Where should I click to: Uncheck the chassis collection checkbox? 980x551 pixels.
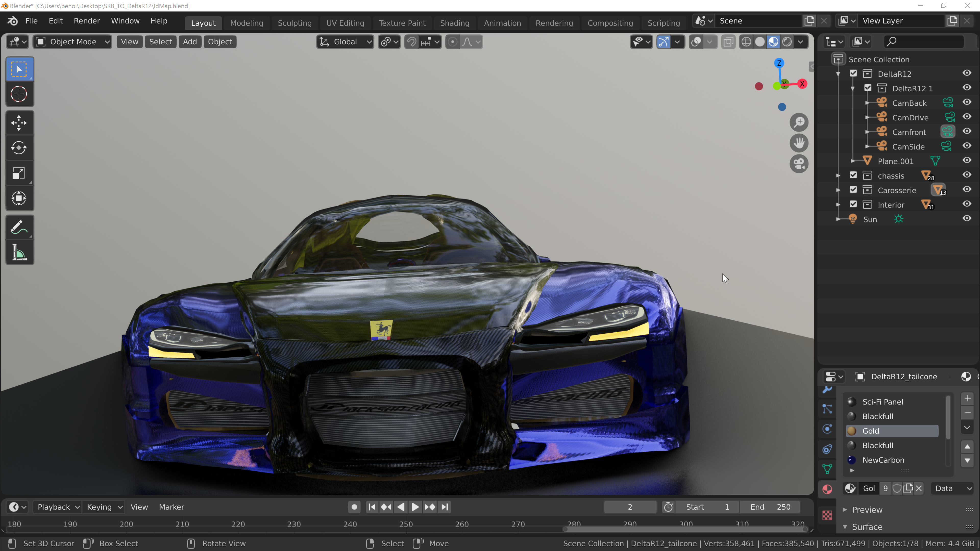click(x=853, y=175)
